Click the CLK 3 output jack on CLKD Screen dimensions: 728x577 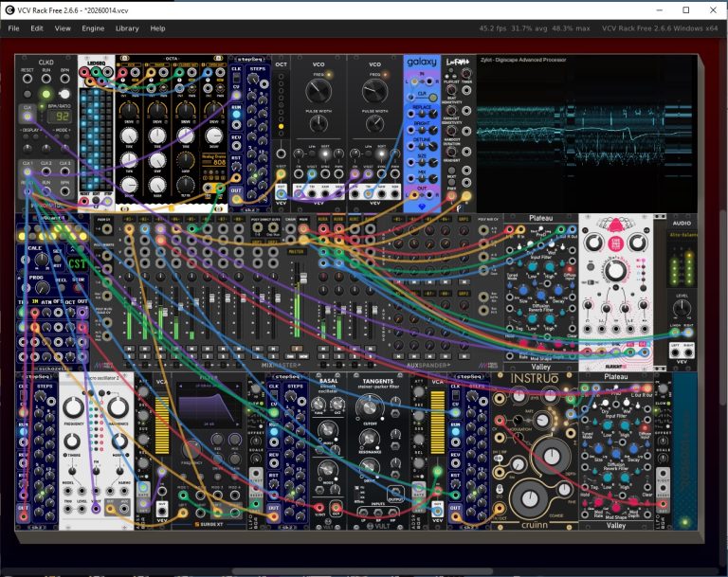pos(65,171)
